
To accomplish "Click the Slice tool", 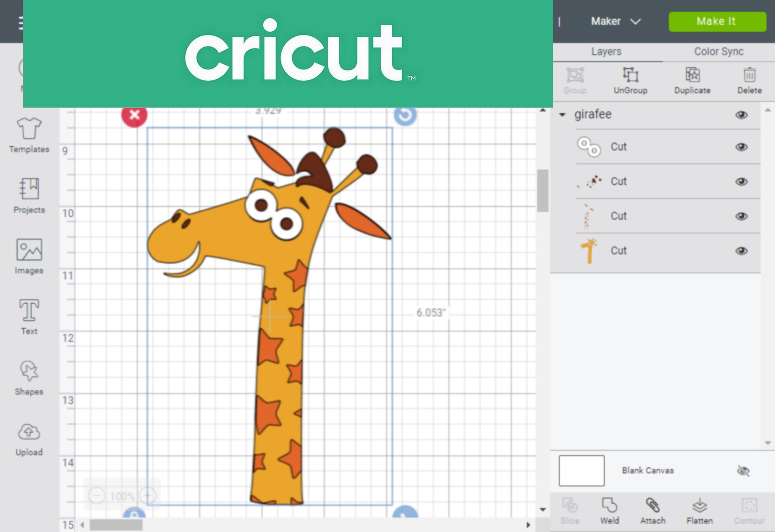I will (570, 511).
